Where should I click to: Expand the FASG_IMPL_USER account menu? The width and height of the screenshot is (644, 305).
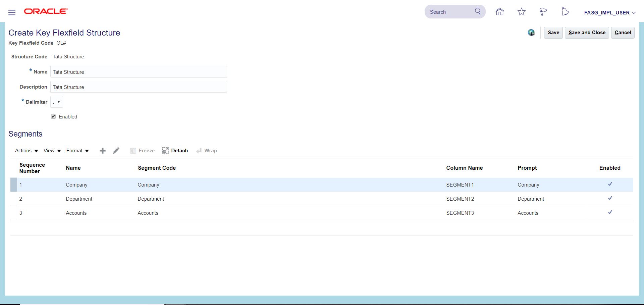(x=609, y=13)
